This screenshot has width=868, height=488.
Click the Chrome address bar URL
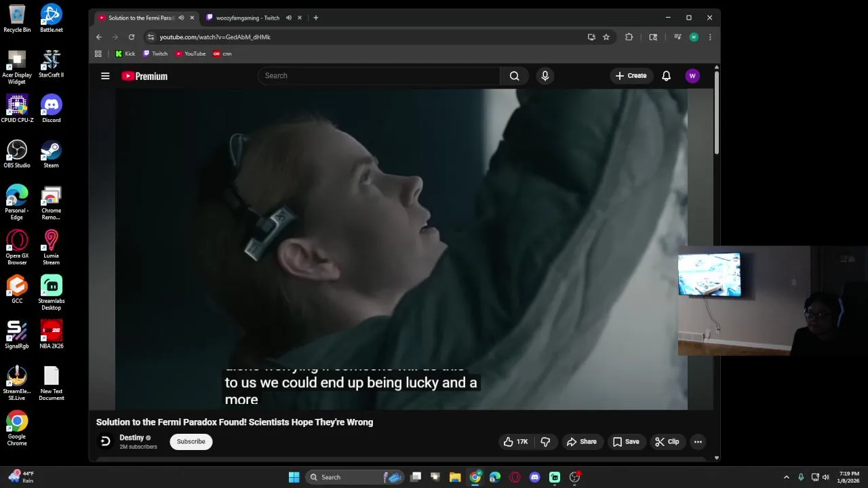click(x=215, y=37)
